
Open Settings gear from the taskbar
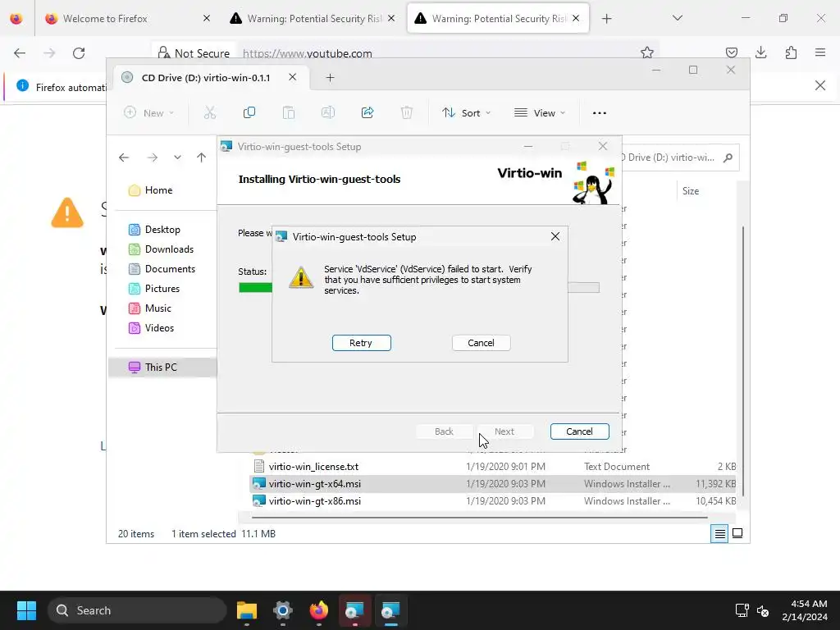click(x=283, y=610)
